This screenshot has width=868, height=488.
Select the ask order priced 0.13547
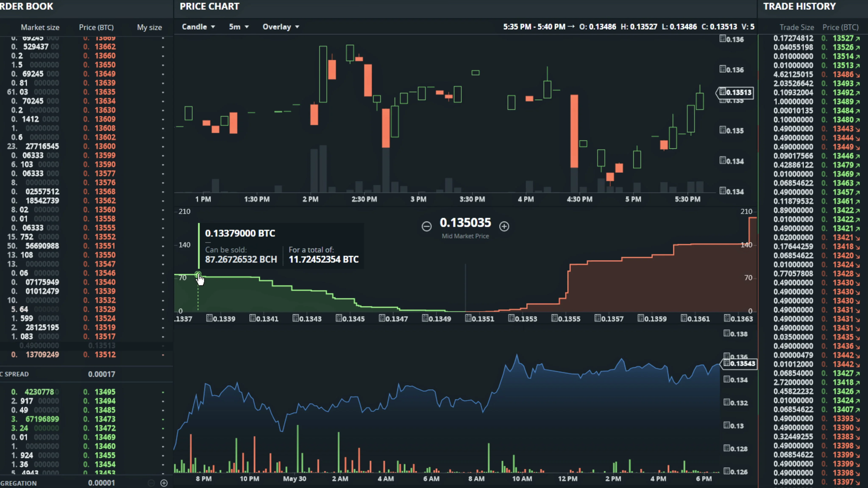click(x=87, y=264)
